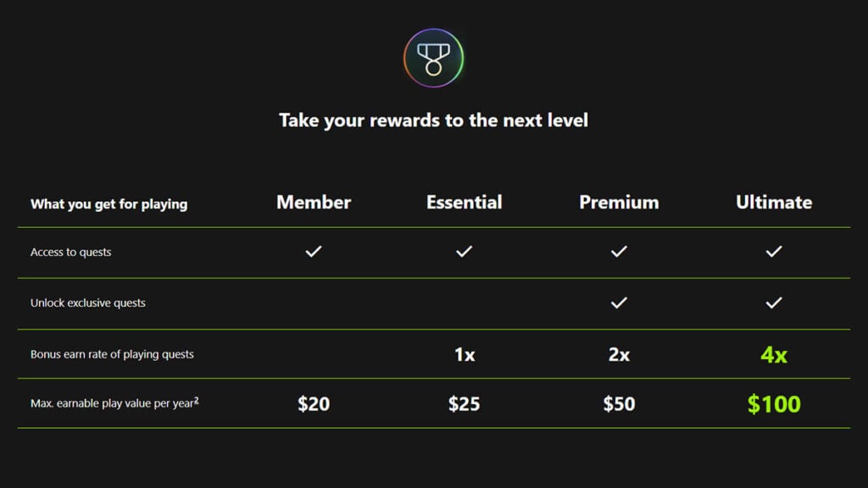Click the $20 Member play value
The image size is (868, 488).
point(314,404)
